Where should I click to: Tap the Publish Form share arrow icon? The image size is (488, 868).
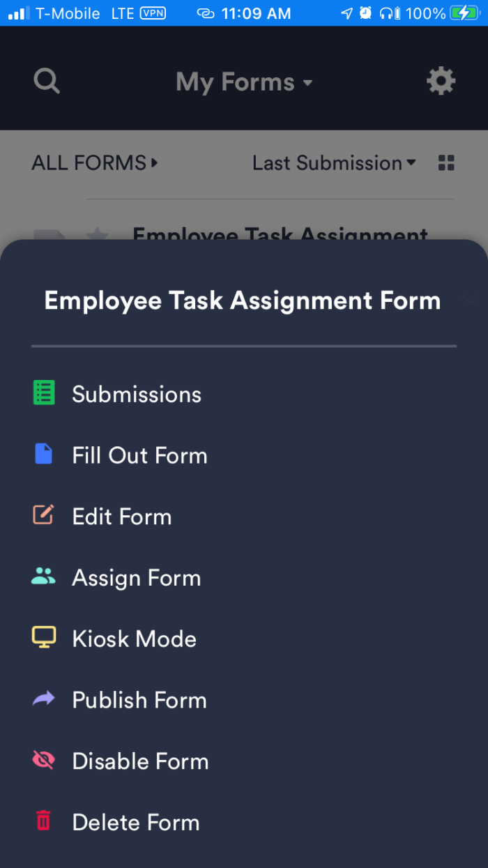tap(44, 699)
